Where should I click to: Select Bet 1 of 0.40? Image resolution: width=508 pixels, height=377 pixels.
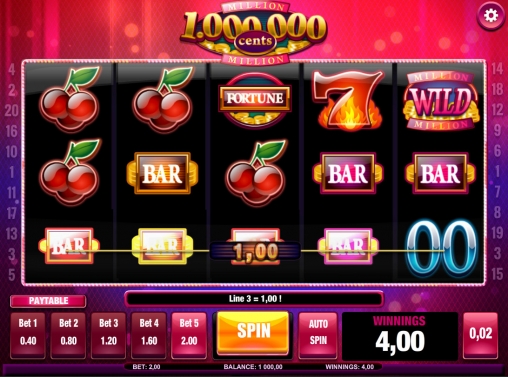coord(28,335)
